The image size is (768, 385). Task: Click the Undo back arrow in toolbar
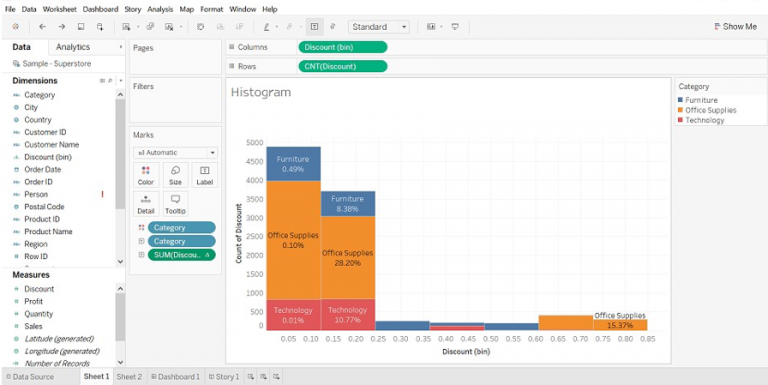point(42,27)
